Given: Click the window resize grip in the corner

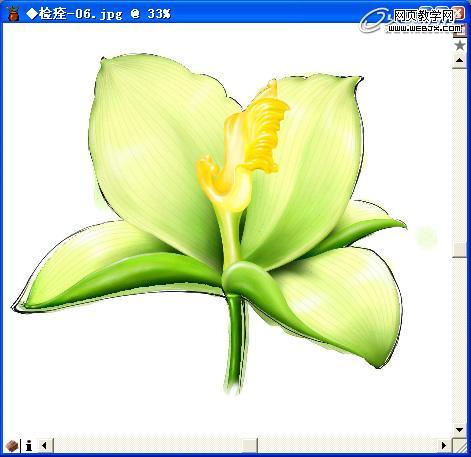Looking at the screenshot, I should point(460,446).
